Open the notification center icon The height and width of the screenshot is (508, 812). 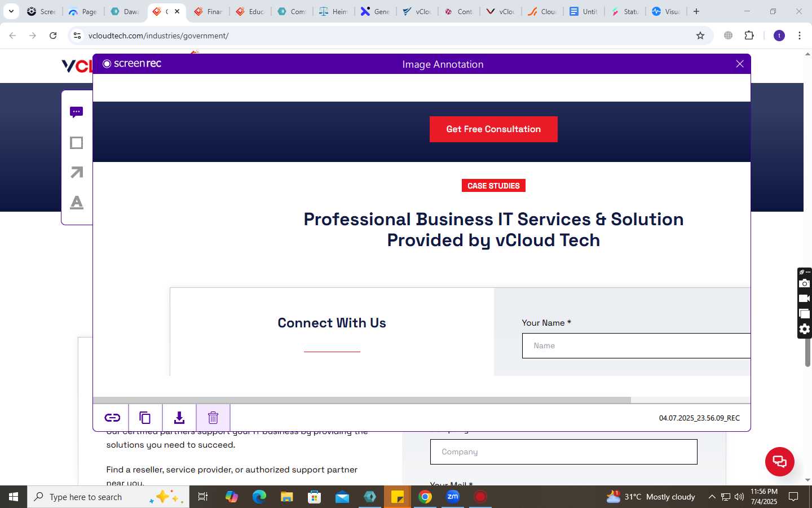click(x=793, y=497)
